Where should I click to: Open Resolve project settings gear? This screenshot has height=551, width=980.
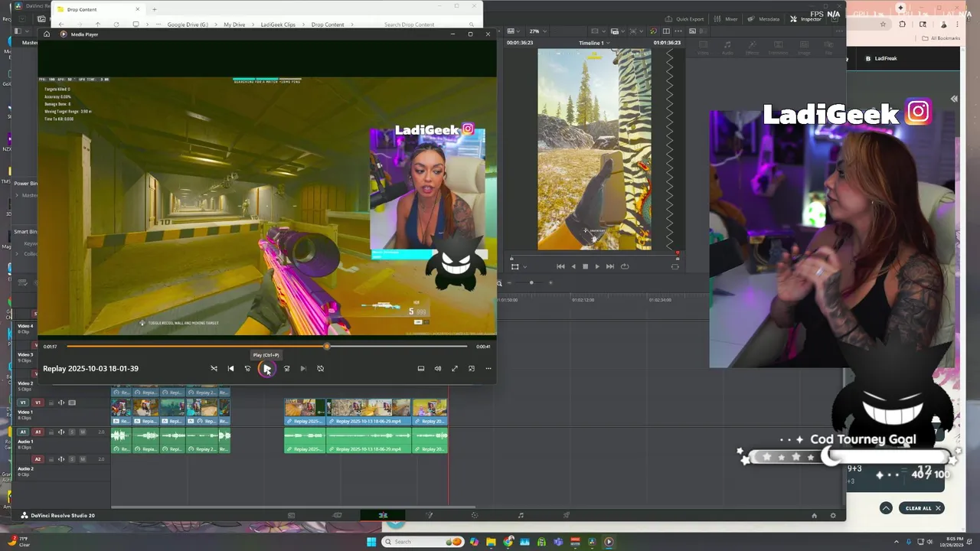click(833, 516)
